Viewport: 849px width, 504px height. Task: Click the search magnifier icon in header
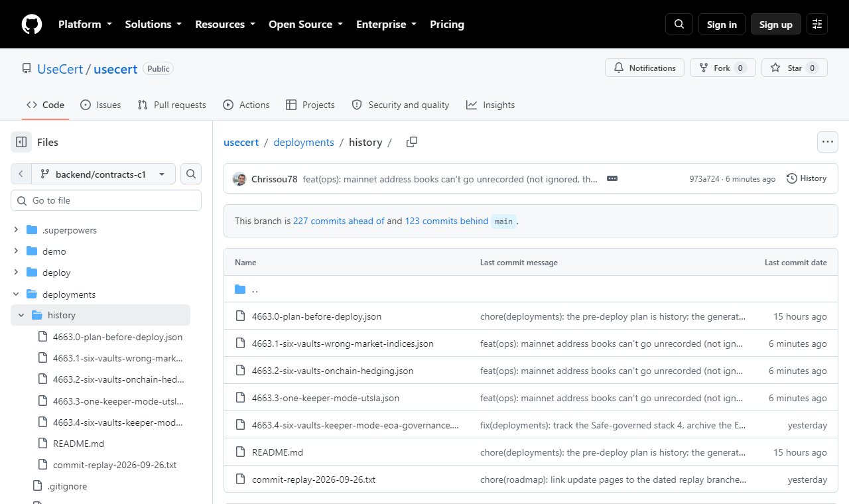pyautogui.click(x=679, y=25)
